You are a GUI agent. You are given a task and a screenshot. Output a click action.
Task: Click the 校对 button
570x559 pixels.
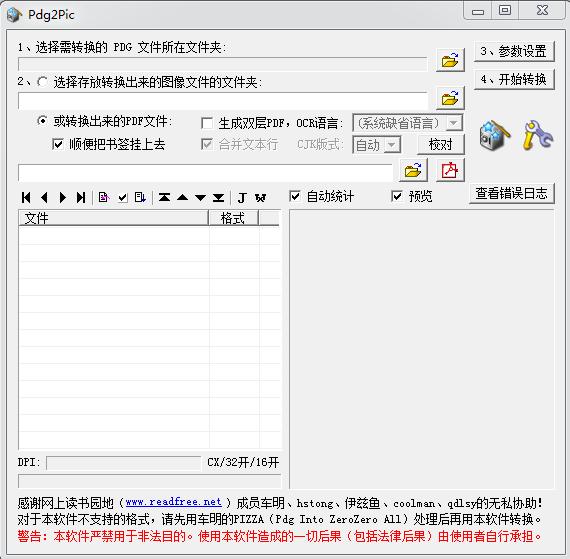(441, 145)
